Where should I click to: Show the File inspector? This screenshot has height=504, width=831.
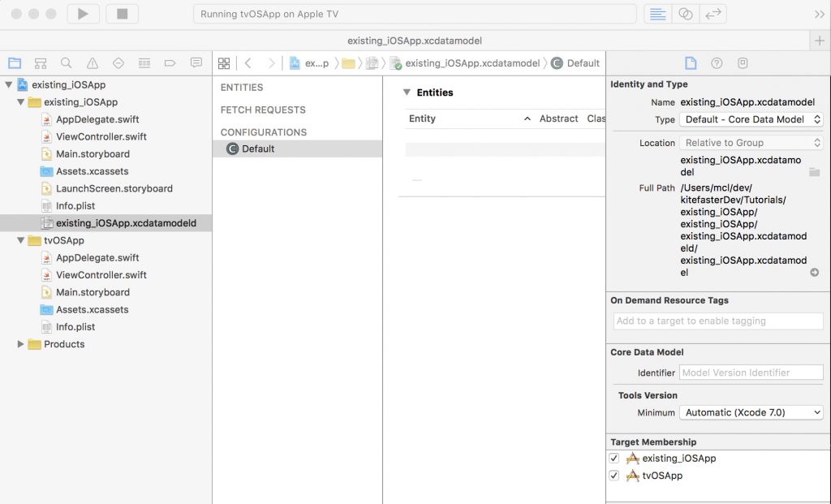691,63
